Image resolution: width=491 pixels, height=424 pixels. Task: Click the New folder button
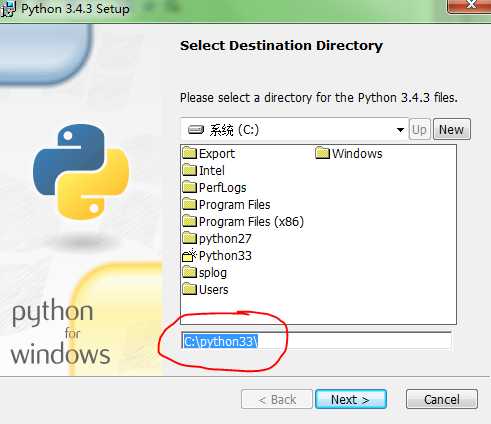[452, 129]
